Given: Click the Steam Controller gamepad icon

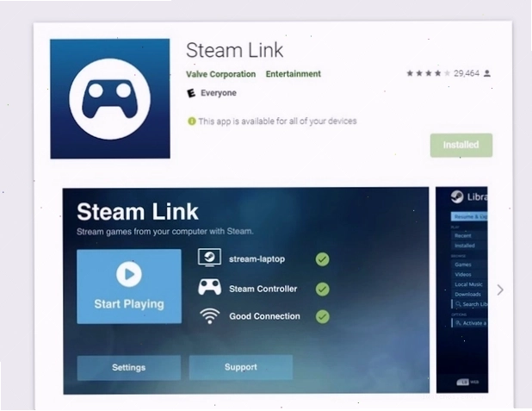Looking at the screenshot, I should 210,287.
